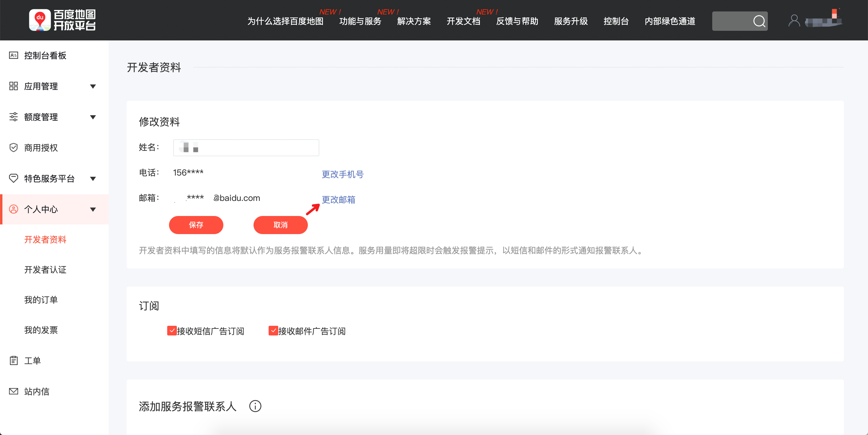Select 开发者认证 in sidebar

pyautogui.click(x=45, y=270)
